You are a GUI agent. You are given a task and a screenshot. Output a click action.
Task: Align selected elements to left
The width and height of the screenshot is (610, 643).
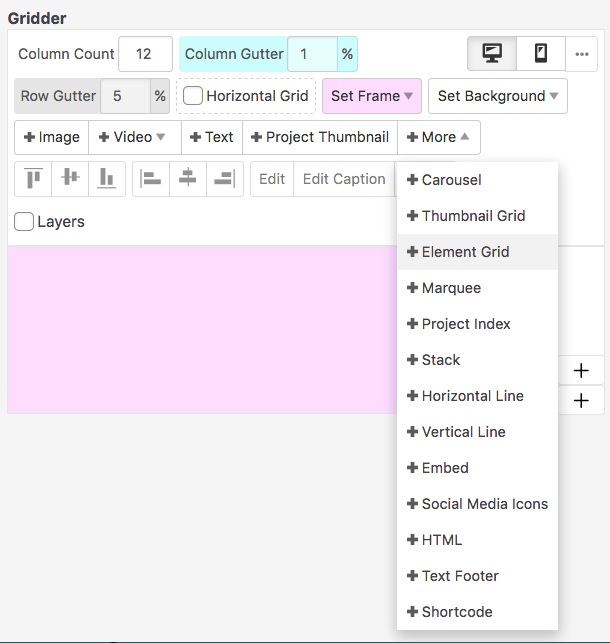pos(151,179)
